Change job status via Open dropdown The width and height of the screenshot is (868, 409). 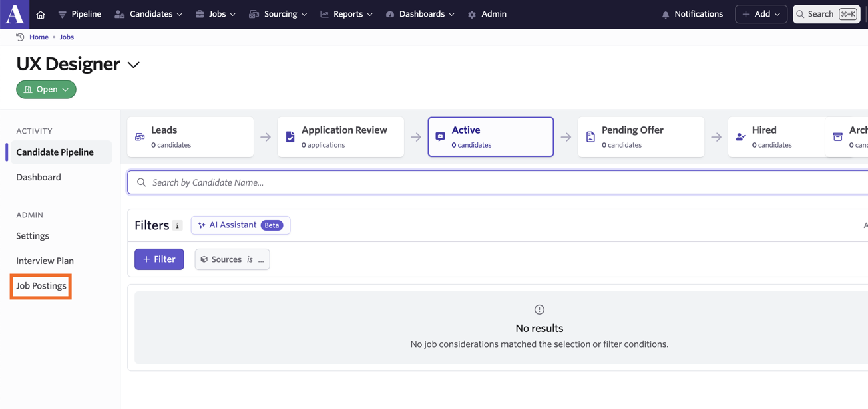coord(46,89)
